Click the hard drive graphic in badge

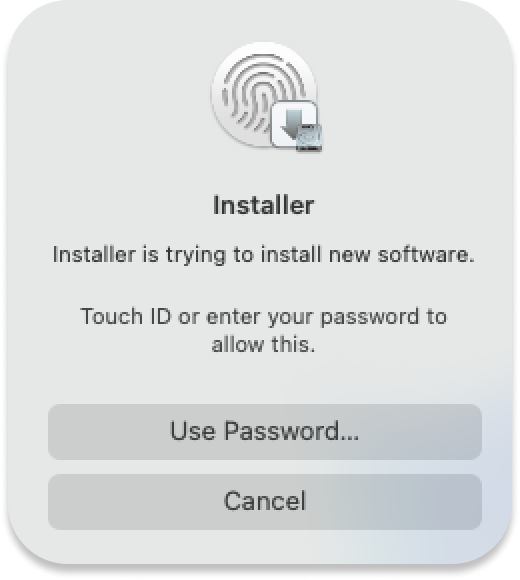pyautogui.click(x=310, y=139)
